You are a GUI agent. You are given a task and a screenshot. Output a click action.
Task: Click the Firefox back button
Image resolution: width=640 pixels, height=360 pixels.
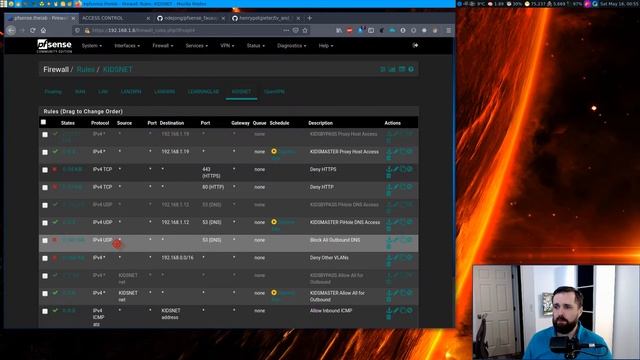click(x=11, y=30)
